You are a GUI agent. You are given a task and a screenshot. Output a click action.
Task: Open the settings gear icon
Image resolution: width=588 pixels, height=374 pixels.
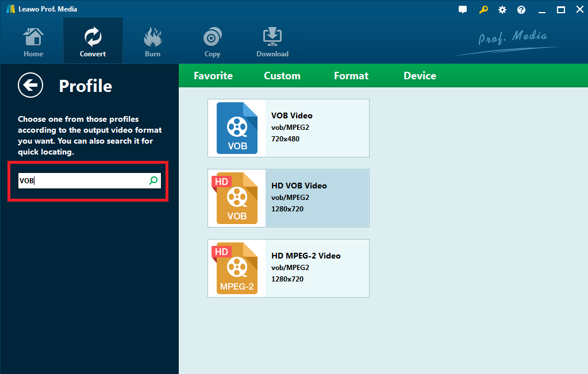pos(502,10)
